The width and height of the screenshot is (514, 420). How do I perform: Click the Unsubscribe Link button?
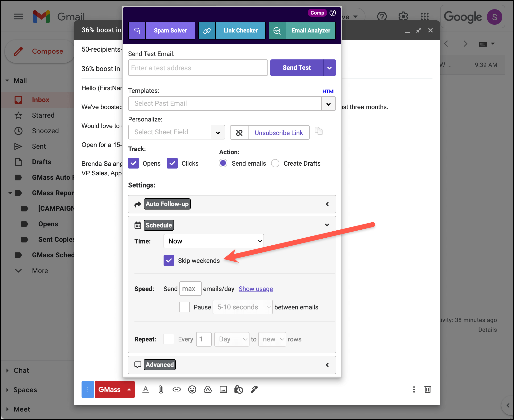(279, 133)
